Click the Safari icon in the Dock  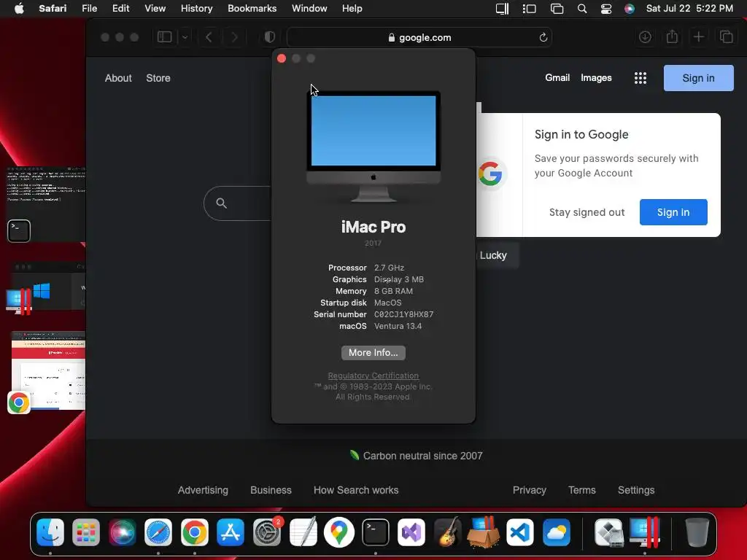click(158, 532)
